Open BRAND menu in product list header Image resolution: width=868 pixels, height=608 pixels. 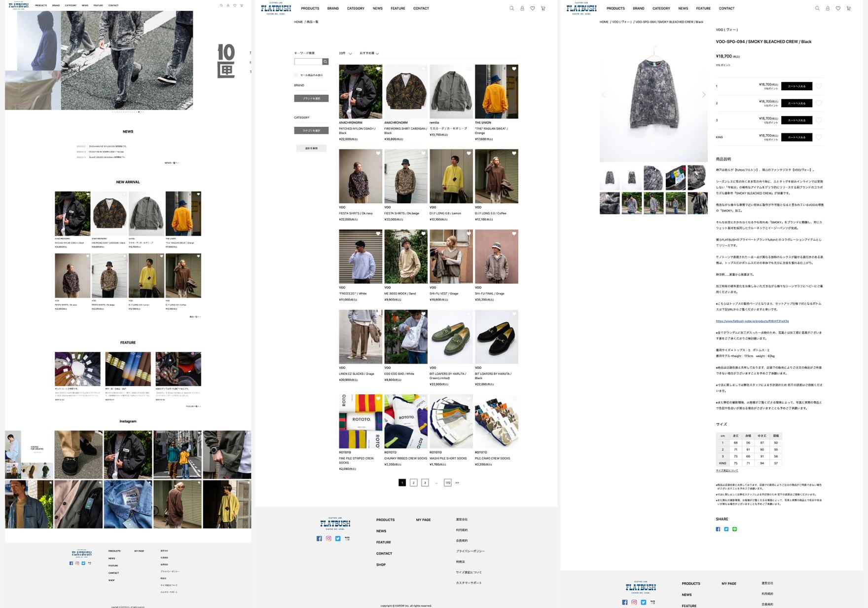pyautogui.click(x=333, y=8)
